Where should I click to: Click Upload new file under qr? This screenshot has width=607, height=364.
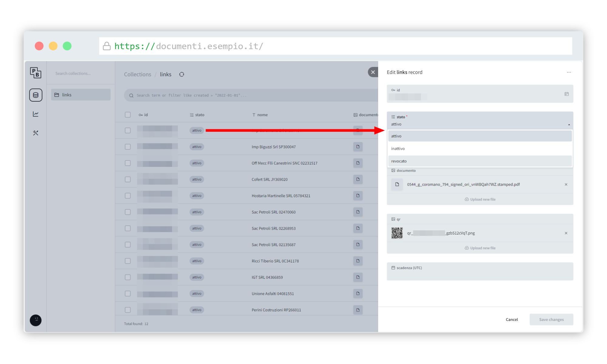pos(480,248)
